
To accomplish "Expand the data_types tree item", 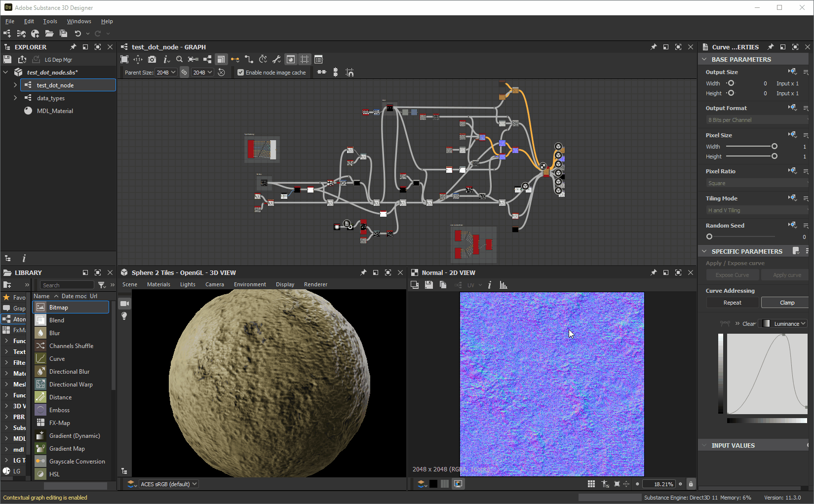I will (15, 98).
